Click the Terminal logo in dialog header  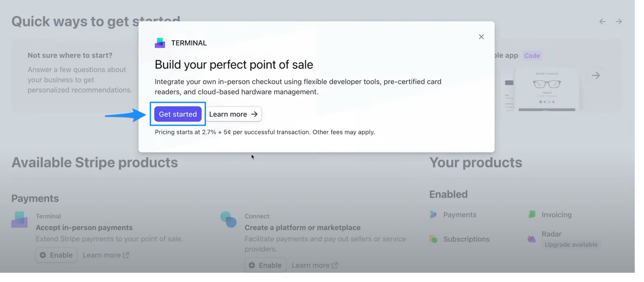point(160,43)
